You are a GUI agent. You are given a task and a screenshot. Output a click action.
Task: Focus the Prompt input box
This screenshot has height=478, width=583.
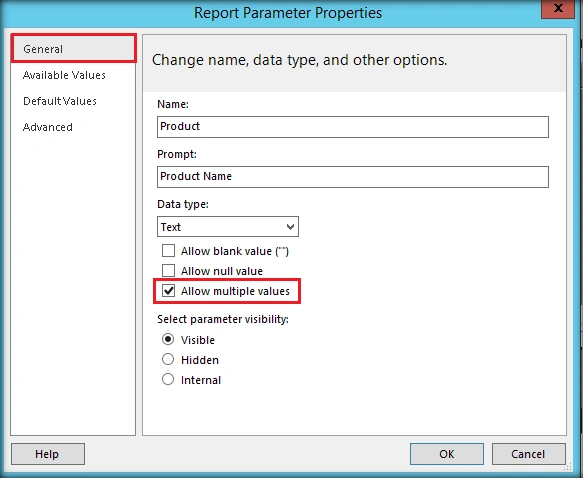tap(352, 177)
